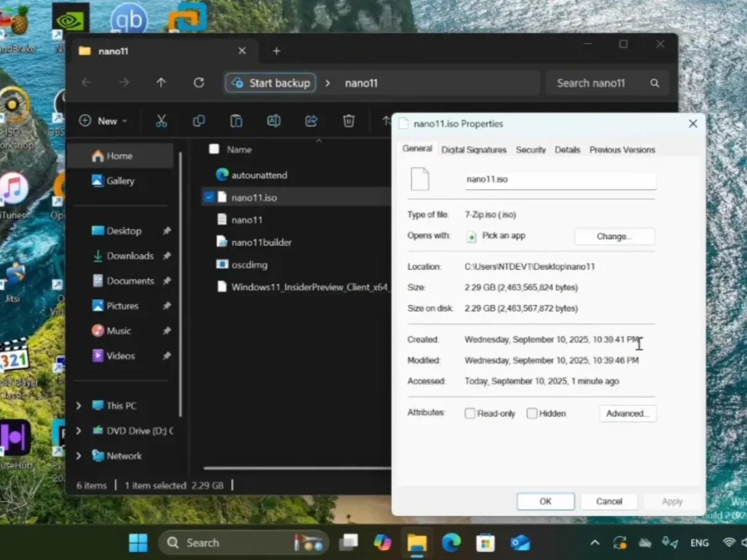Click the Paste icon in the toolbar
Image resolution: width=747 pixels, height=560 pixels.
tap(236, 121)
